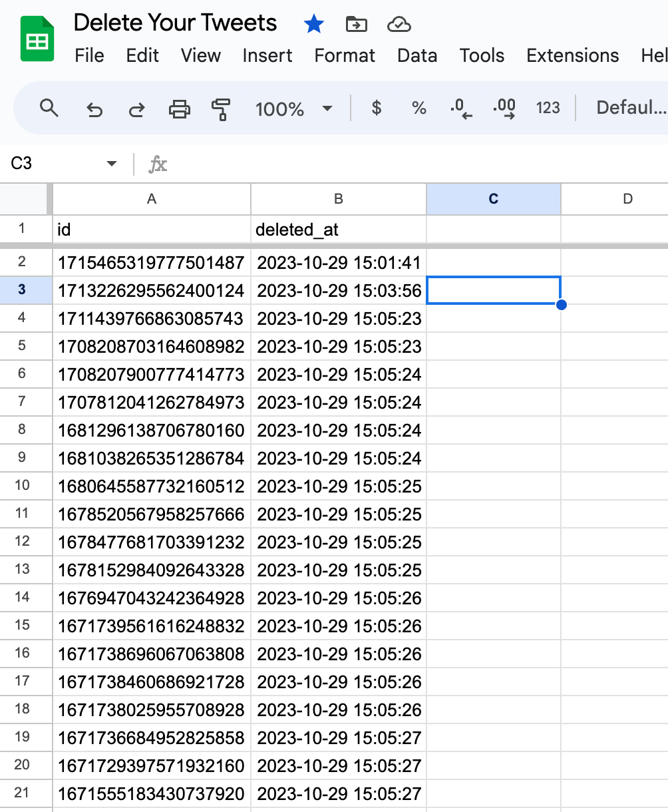This screenshot has width=668, height=812.
Task: Select cell with id 1707812041262784973
Action: (152, 402)
